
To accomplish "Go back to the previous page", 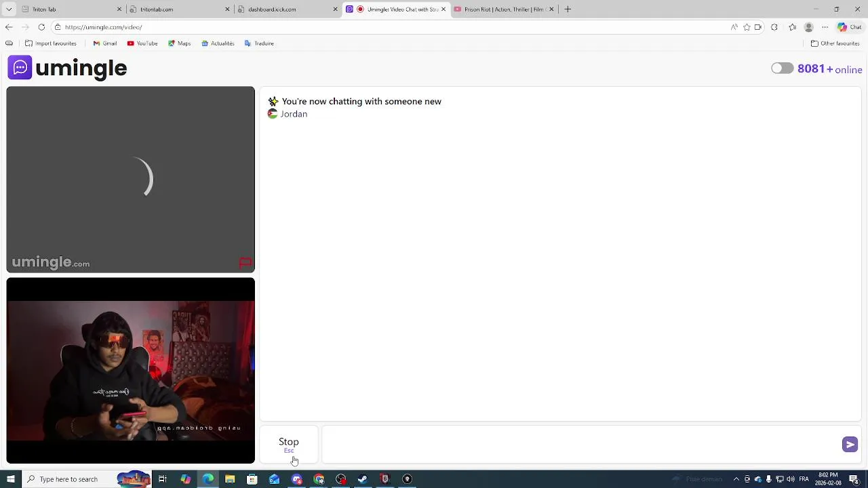I will [9, 27].
